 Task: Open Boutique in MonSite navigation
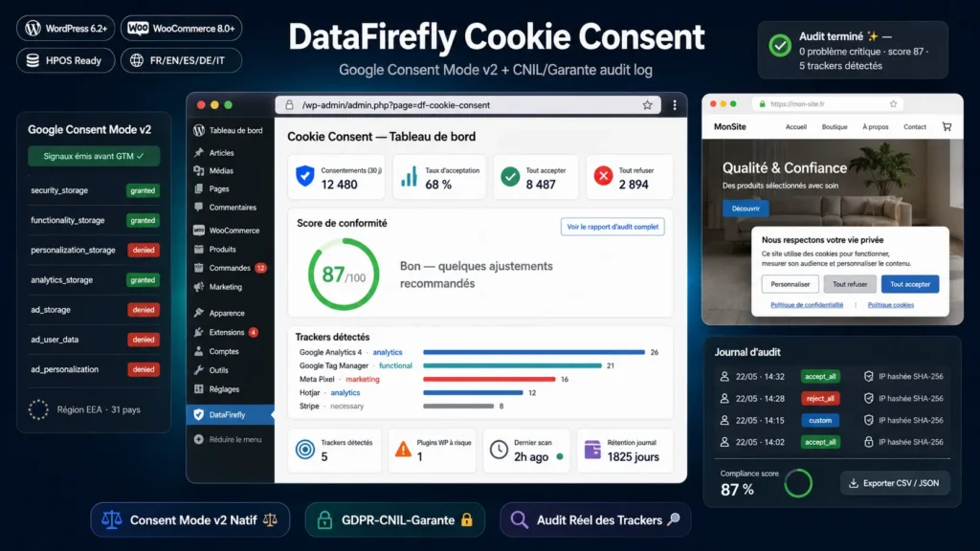(835, 127)
